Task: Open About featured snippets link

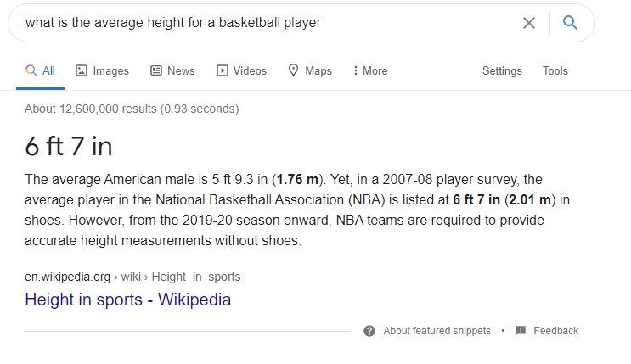Action: 437,331
